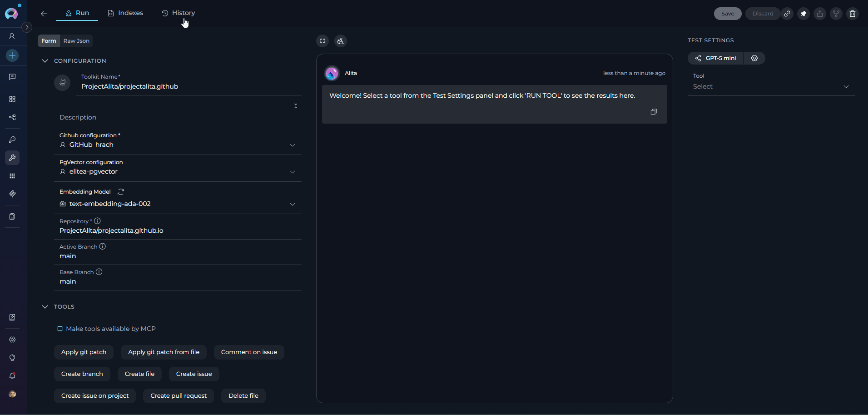Open the History tab
The height and width of the screenshot is (415, 868).
tap(179, 13)
